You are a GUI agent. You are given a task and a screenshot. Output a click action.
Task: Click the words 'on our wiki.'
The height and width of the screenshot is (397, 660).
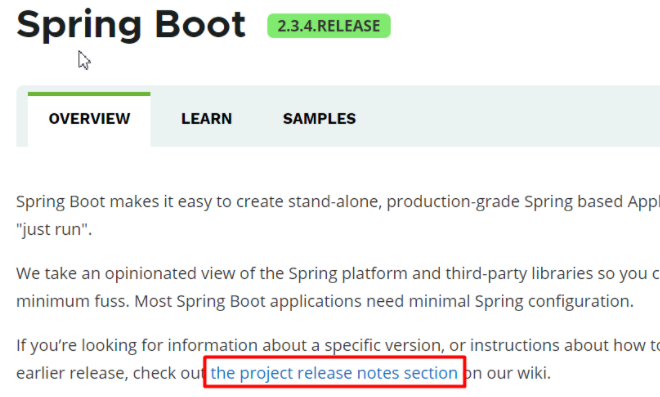tap(508, 373)
